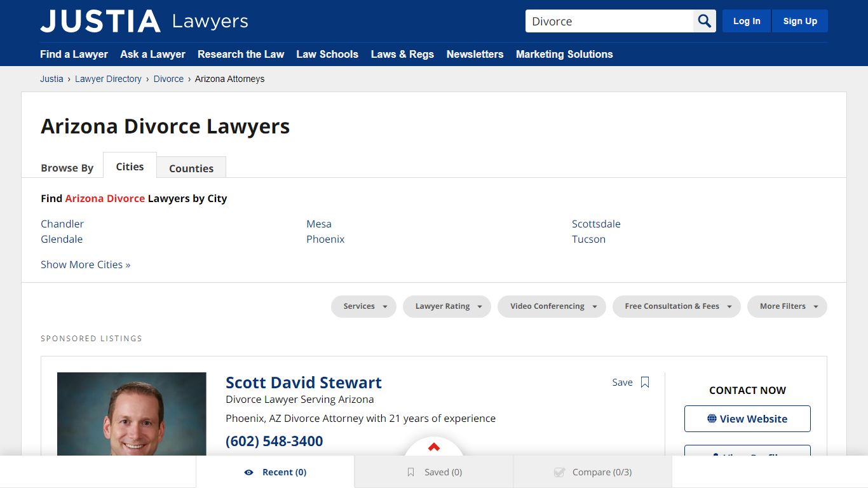
Task: Open the Chandler city link
Action: point(62,224)
